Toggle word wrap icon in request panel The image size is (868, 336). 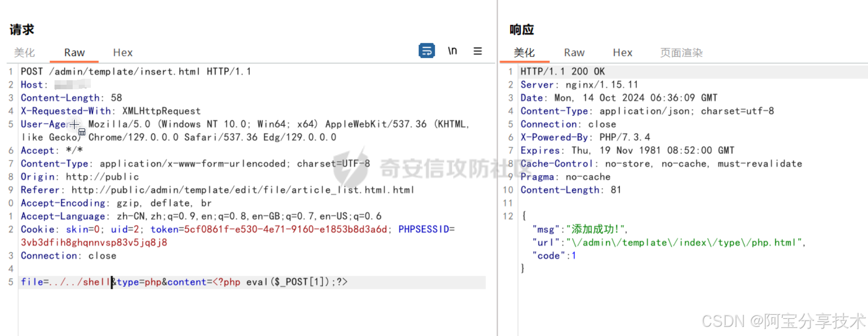426,51
